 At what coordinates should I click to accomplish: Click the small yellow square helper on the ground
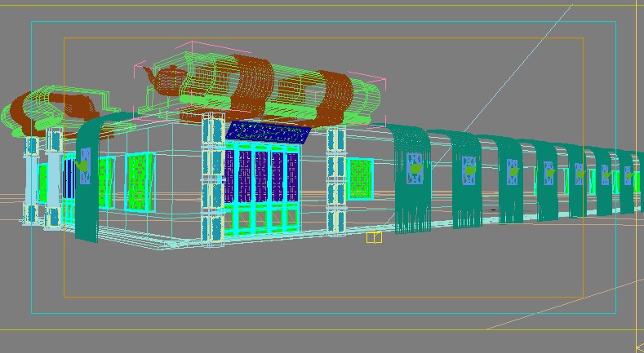pyautogui.click(x=374, y=237)
